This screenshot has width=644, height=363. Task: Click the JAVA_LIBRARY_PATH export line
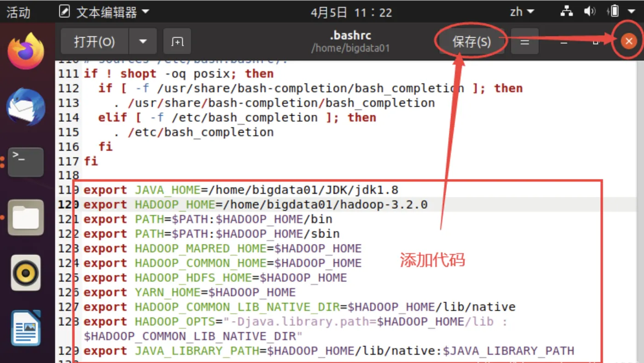tap(329, 351)
